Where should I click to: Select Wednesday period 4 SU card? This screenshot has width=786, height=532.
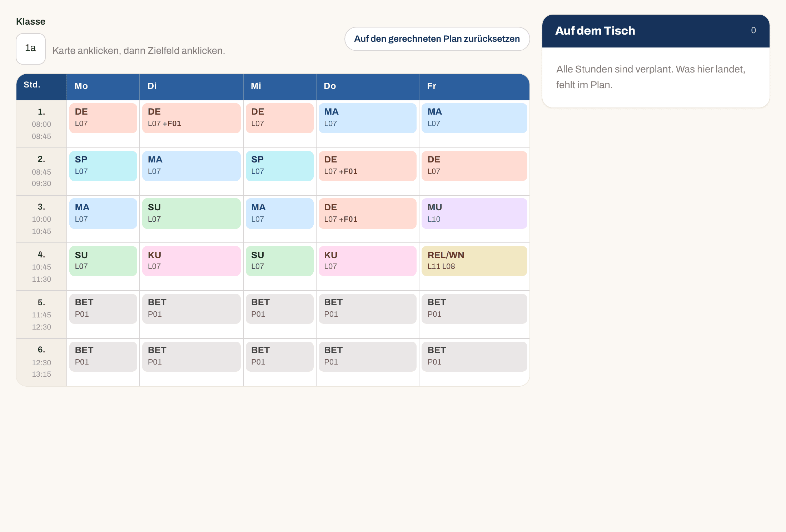280,261
